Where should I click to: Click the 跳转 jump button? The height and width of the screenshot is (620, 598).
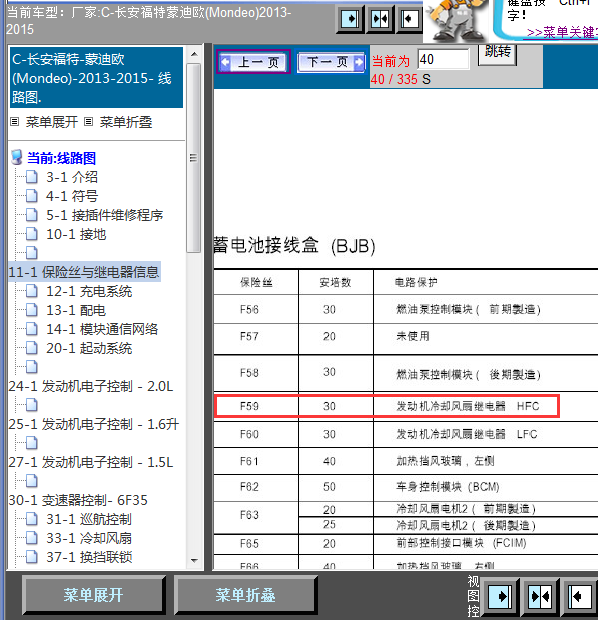498,53
